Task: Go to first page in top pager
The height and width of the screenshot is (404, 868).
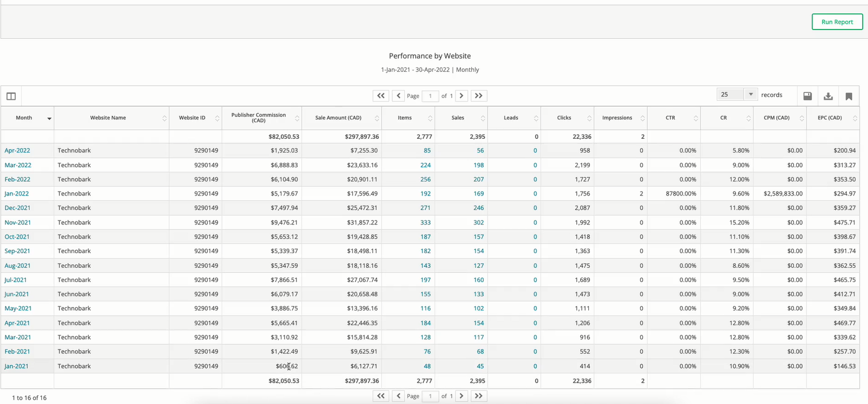Action: [x=381, y=96]
